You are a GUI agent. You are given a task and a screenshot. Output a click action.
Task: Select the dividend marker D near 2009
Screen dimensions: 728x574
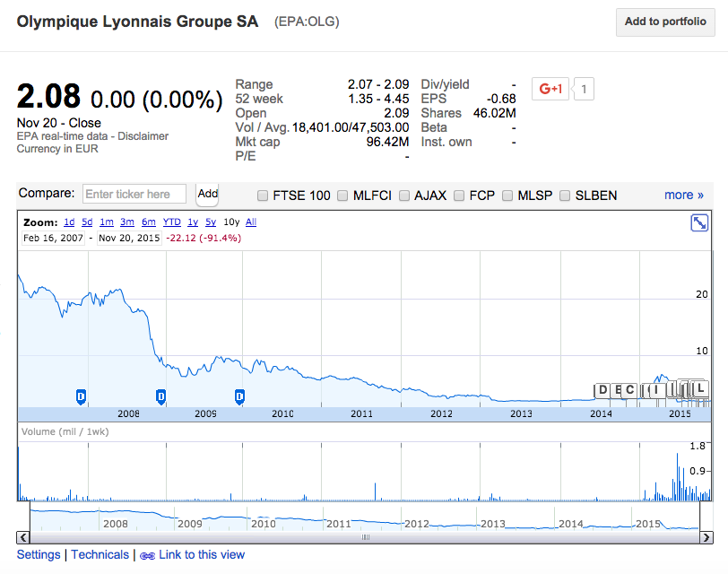[160, 396]
